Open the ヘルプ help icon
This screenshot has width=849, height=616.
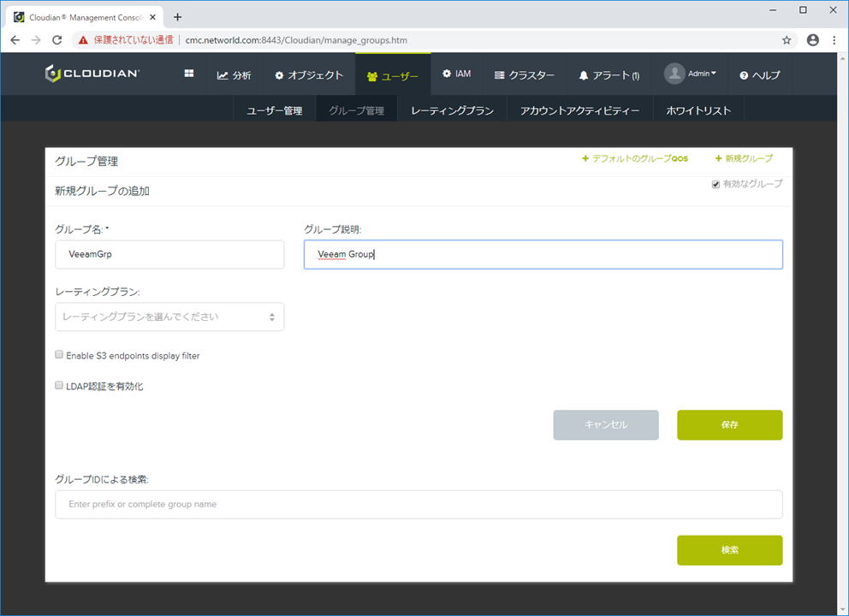743,74
